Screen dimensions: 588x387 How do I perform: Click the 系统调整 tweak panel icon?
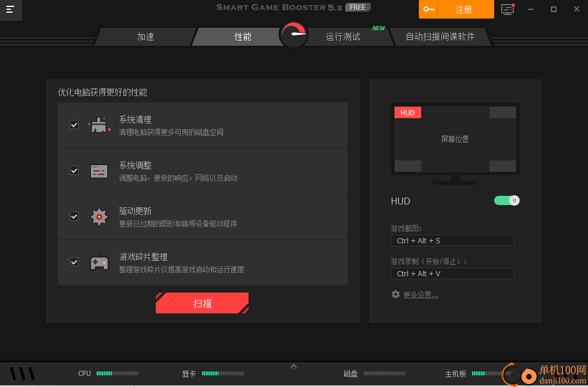click(99, 171)
